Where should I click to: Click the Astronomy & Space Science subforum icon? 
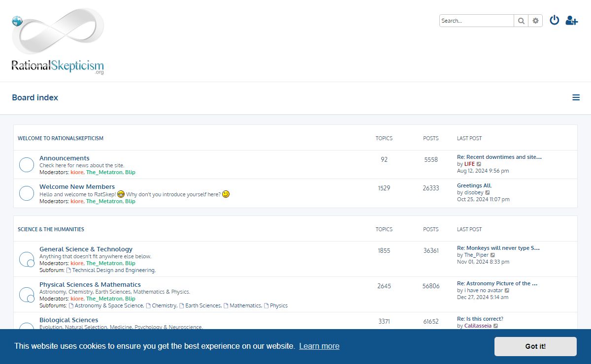coord(71,306)
